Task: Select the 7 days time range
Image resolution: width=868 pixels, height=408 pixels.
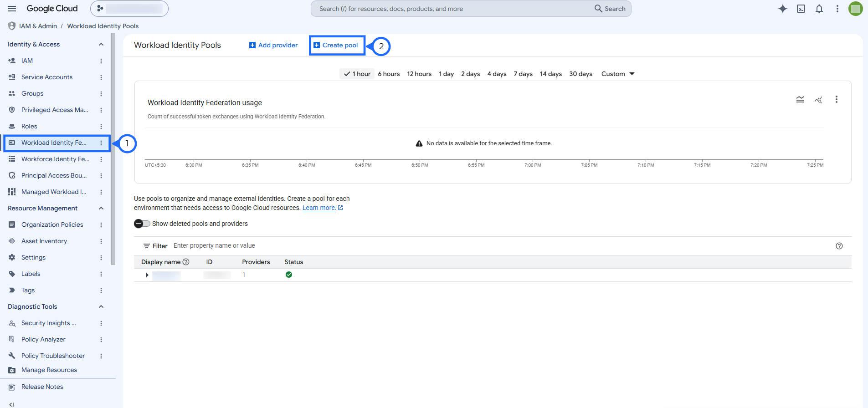Action: [523, 74]
